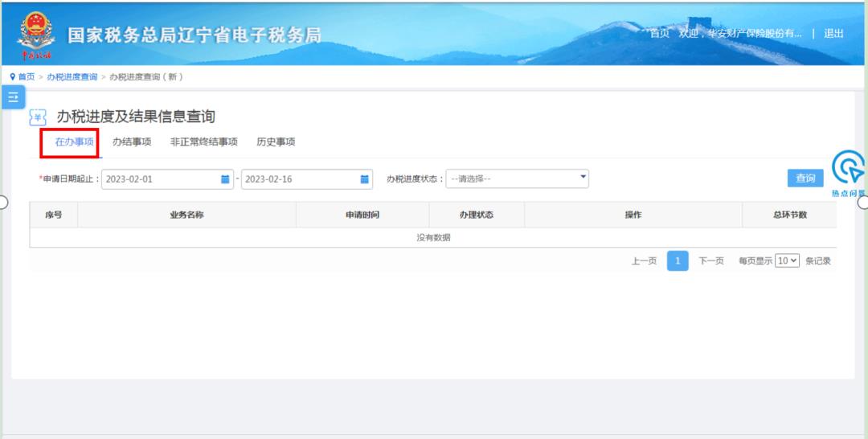Open the records per page selector
Viewport: 868px width, 439px height.
pos(787,261)
